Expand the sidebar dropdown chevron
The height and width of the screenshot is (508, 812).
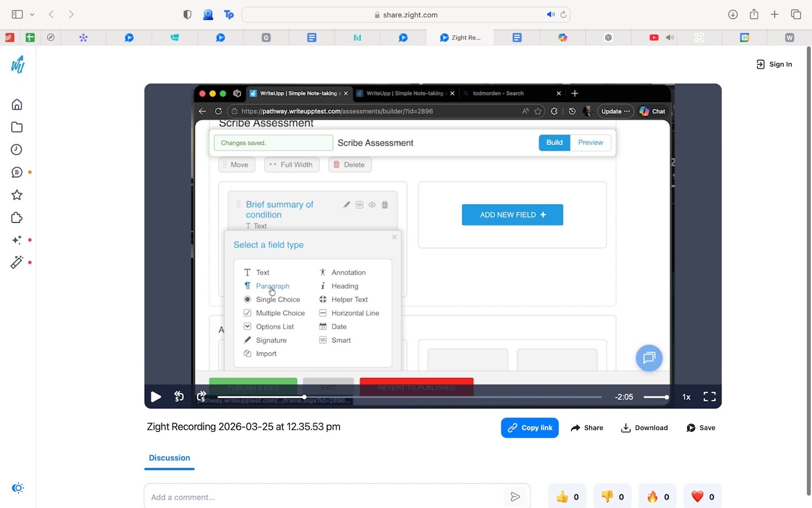click(x=32, y=15)
